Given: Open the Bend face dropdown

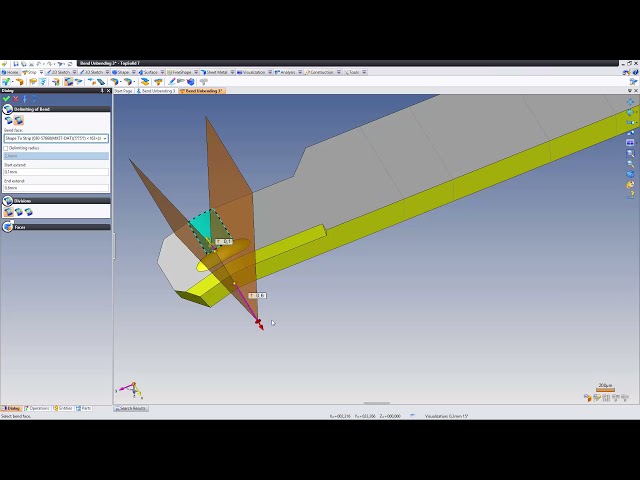Looking at the screenshot, I should (x=105, y=138).
